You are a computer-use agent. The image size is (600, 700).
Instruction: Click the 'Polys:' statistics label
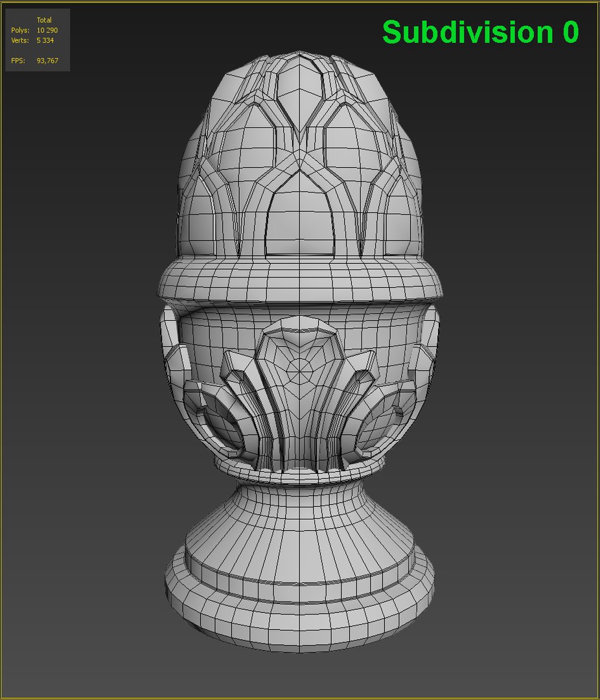[20, 30]
